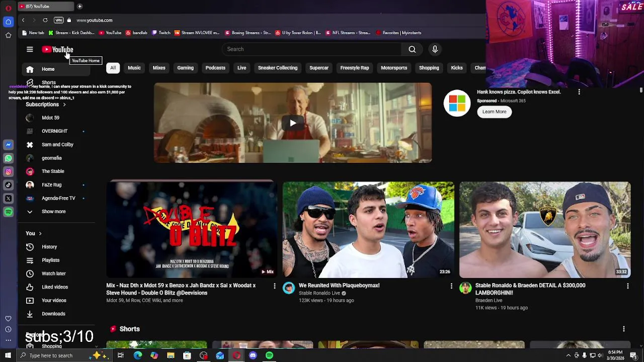Open Spotify from taskbar
The height and width of the screenshot is (362, 644).
pos(269,355)
